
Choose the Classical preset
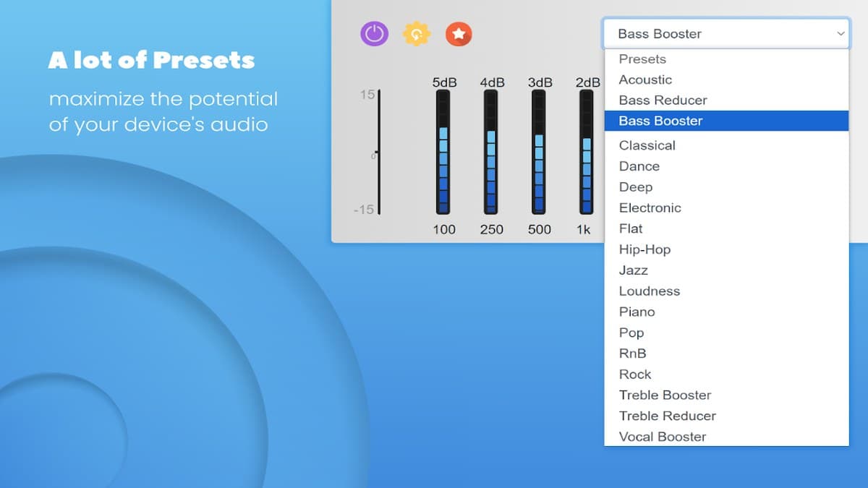pos(726,145)
